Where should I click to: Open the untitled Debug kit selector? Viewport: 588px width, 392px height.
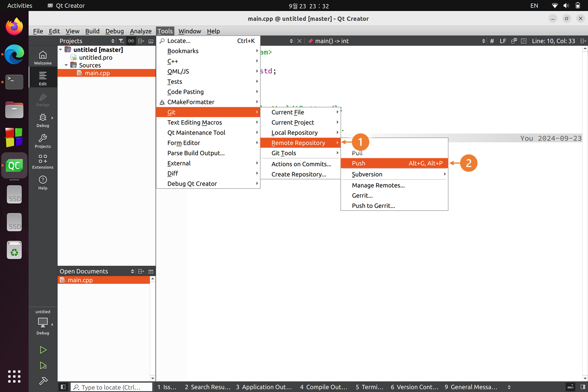tap(43, 322)
